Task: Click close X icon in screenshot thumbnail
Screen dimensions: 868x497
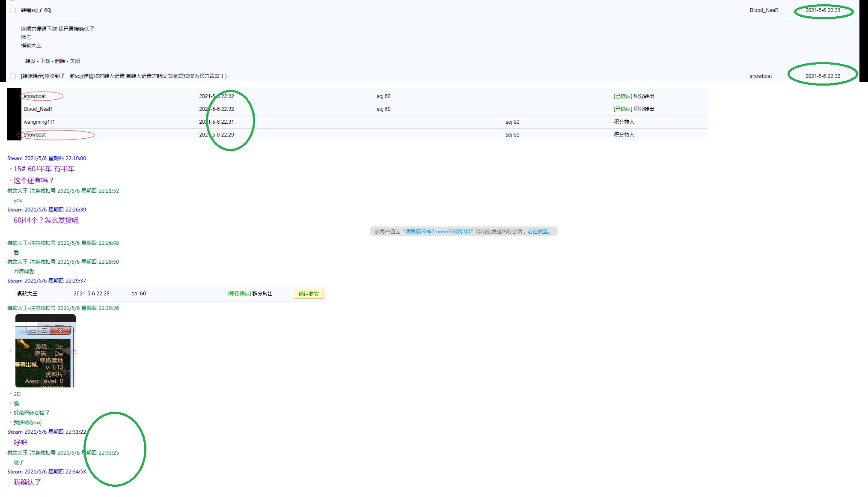Action: [60, 330]
